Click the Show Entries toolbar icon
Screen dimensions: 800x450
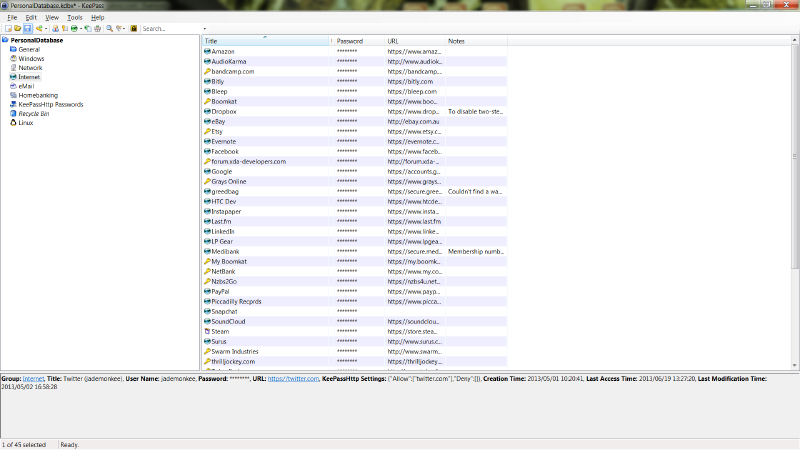coord(118,29)
